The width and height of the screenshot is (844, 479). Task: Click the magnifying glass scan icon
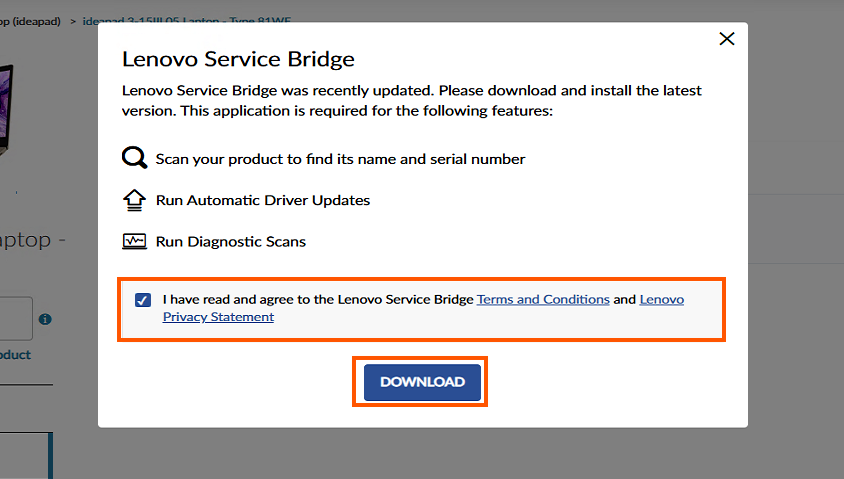tap(134, 158)
